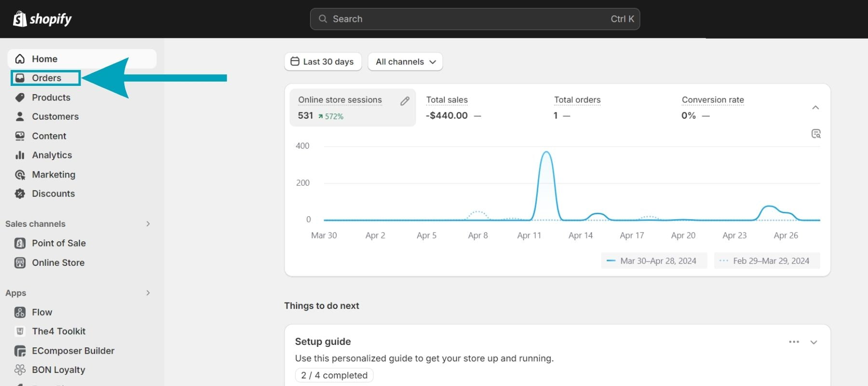Open Content page
The image size is (868, 386).
pos(49,136)
